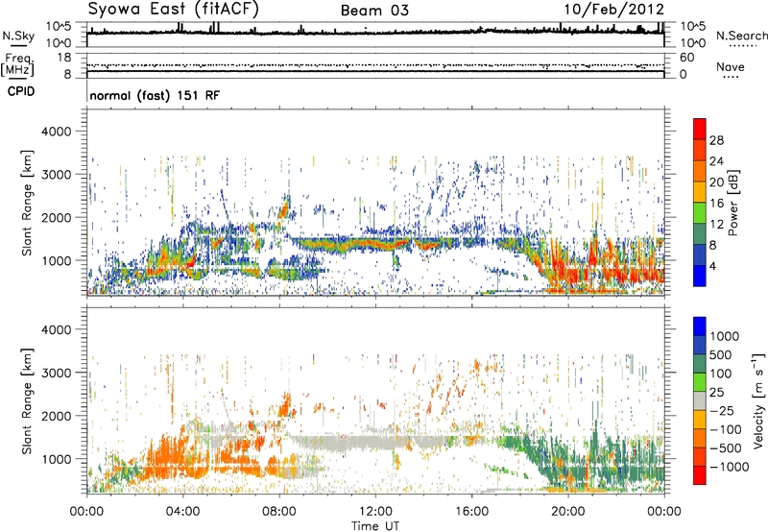The height and width of the screenshot is (532, 768).
Task: Click the '12' label on Power scale
Action: point(716,225)
